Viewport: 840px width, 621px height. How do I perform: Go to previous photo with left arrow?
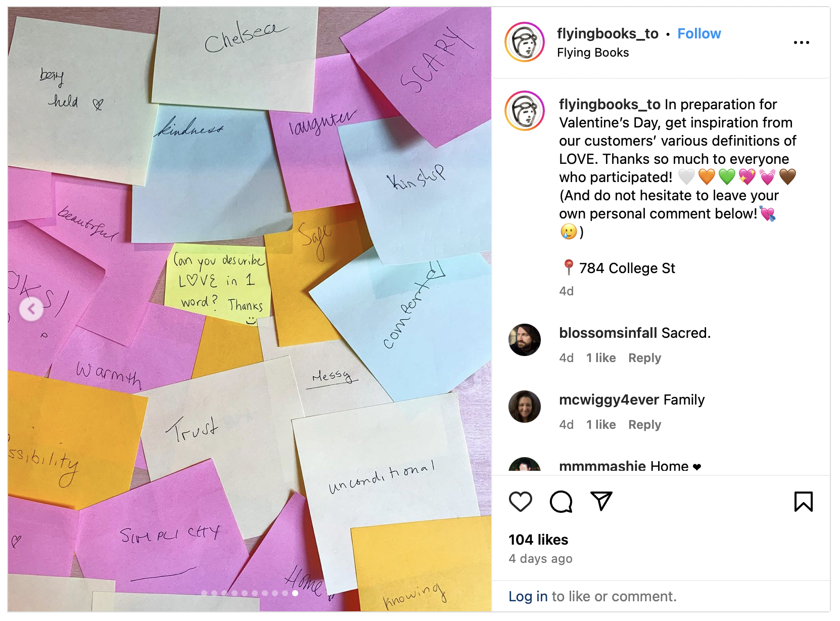tap(31, 309)
